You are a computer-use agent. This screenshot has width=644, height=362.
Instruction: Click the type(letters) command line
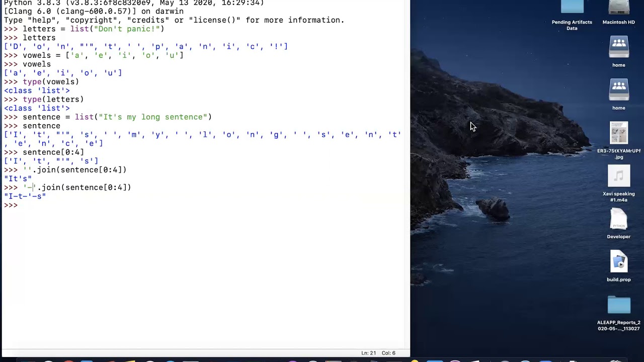coord(44,100)
